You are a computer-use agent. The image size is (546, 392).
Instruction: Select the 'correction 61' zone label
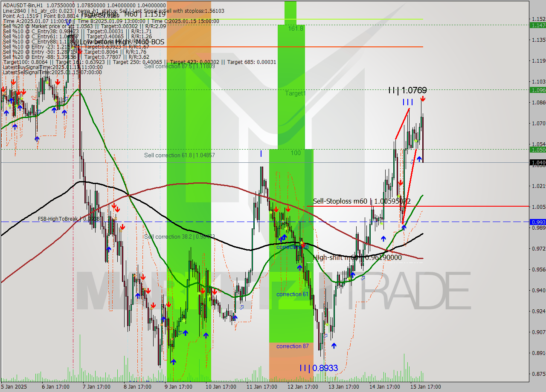click(292, 294)
